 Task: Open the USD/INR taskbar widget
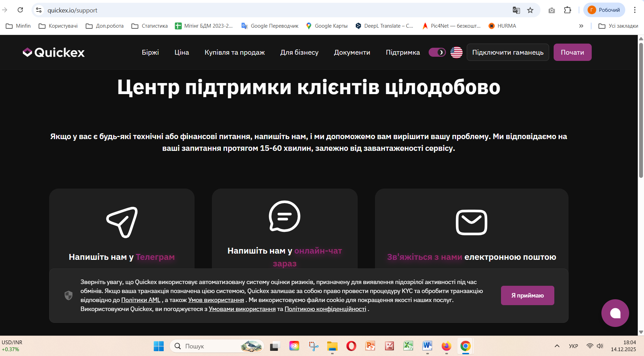tap(12, 346)
